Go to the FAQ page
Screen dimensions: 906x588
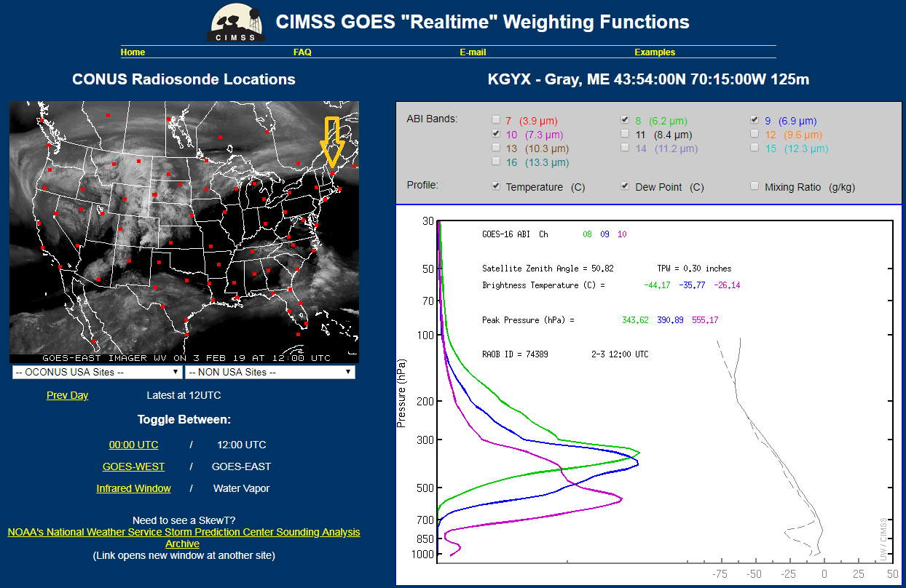302,52
